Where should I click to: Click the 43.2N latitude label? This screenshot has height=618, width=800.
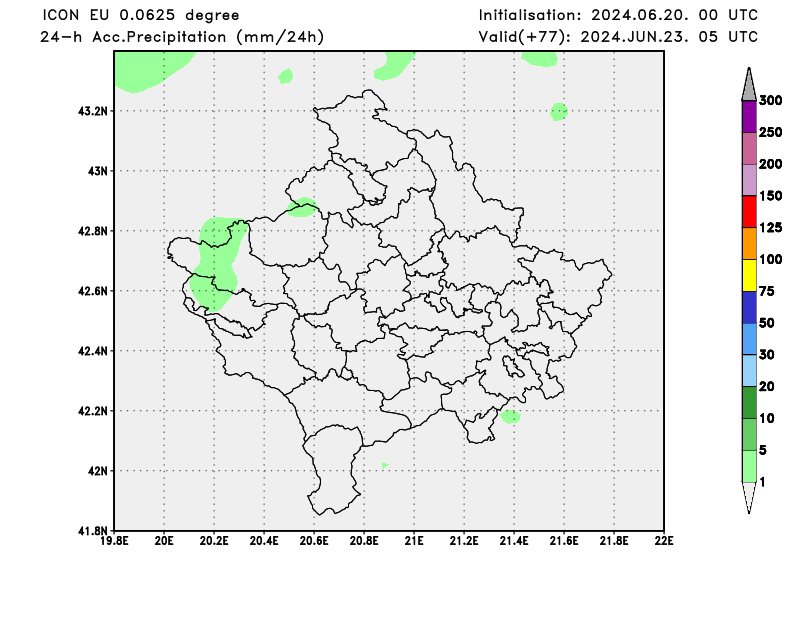coord(93,111)
